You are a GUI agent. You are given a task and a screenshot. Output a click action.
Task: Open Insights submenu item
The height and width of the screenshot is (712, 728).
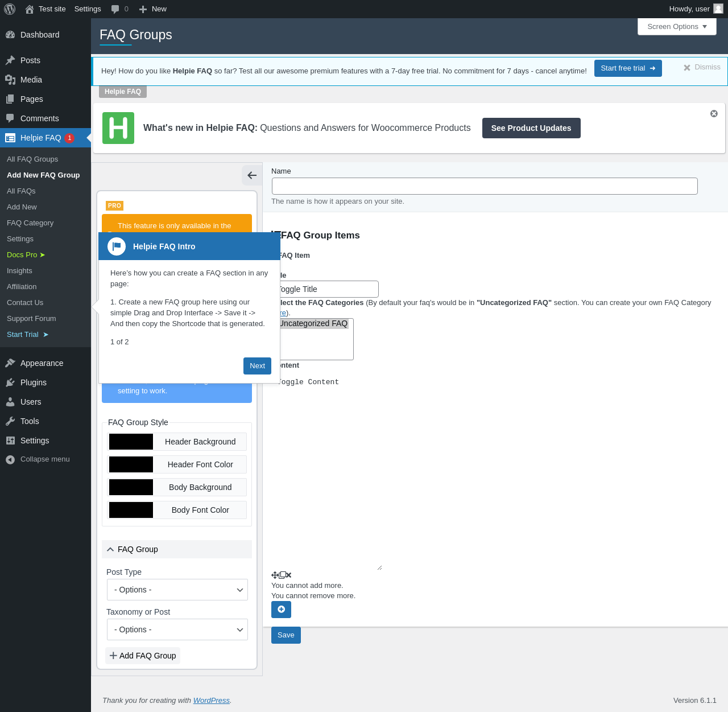[x=19, y=271]
